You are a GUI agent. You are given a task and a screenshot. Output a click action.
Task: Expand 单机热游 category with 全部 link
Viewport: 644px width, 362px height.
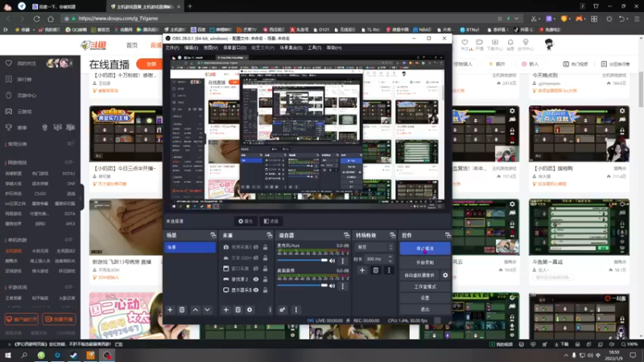(x=70, y=240)
